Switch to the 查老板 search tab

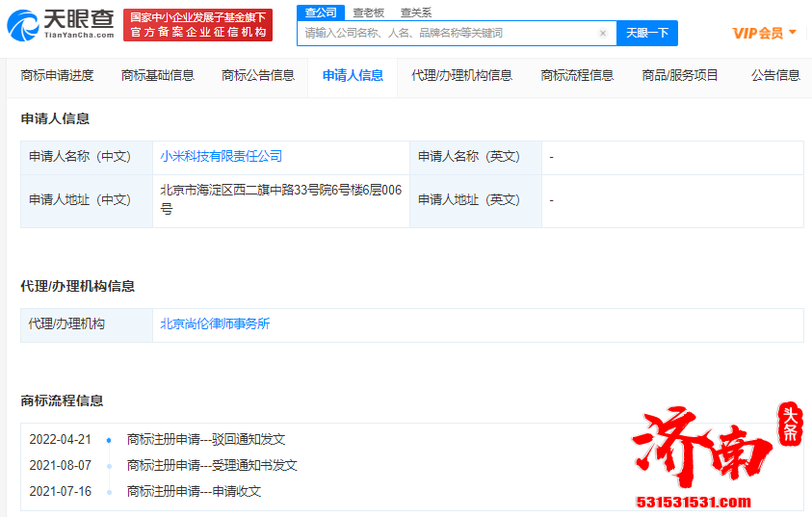tap(368, 13)
